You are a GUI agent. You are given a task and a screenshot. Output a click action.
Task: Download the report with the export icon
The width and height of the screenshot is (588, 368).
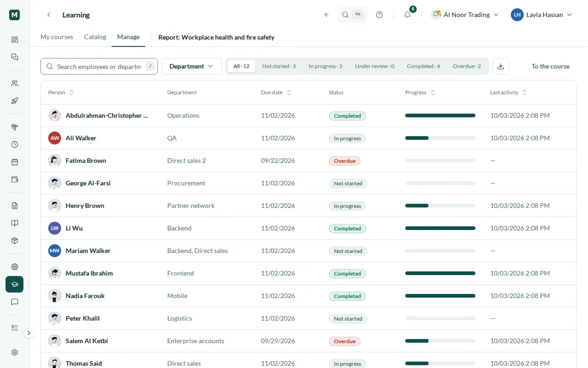tap(501, 66)
